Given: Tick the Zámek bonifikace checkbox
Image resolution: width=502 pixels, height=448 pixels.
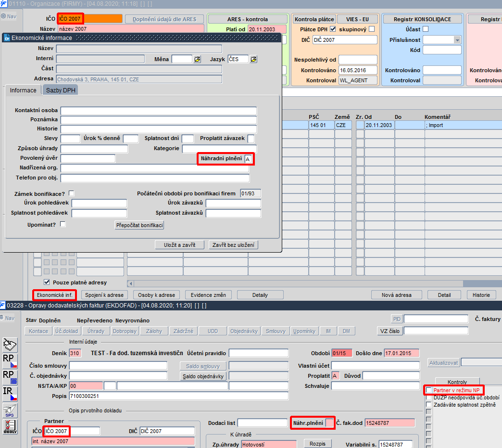Looking at the screenshot, I should click(71, 193).
